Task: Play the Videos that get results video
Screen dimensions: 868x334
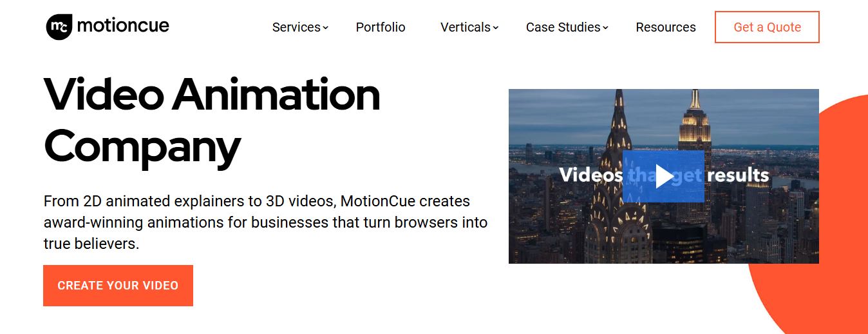Action: click(663, 176)
